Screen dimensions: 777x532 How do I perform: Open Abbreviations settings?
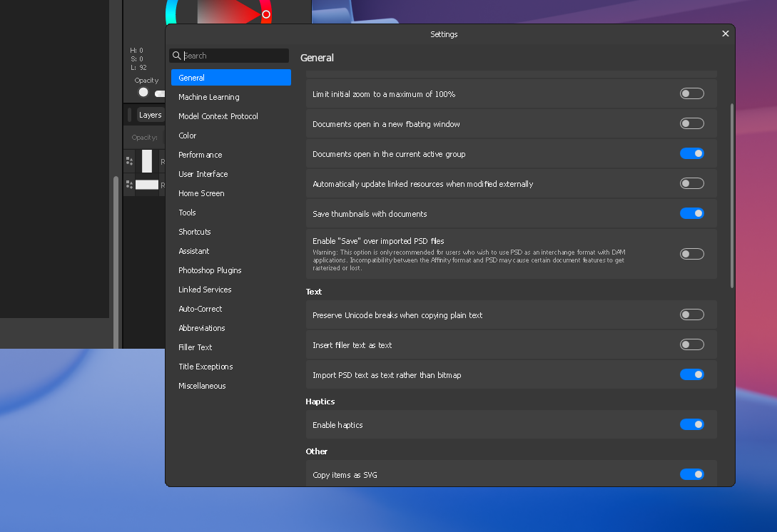[231, 329]
